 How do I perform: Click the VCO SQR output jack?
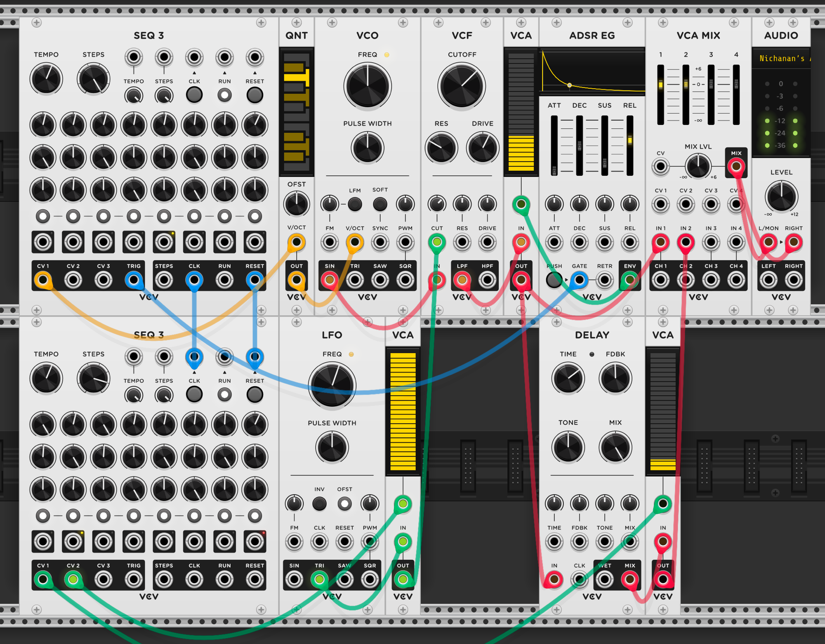(405, 280)
